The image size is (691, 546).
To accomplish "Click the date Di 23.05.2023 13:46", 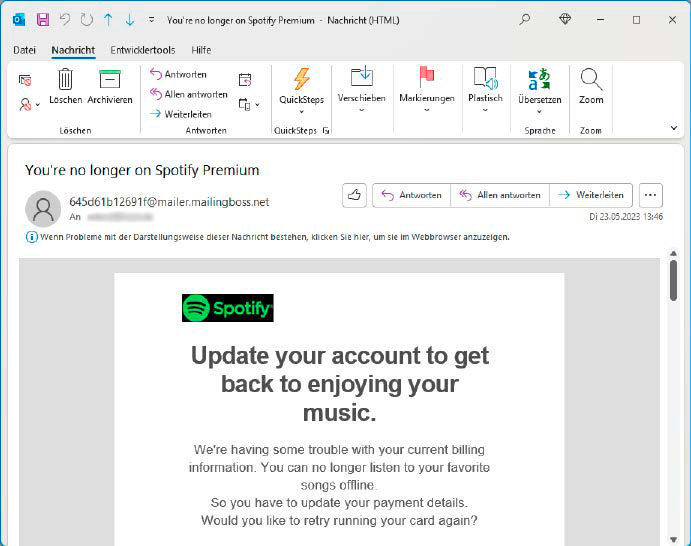I will (x=626, y=217).
